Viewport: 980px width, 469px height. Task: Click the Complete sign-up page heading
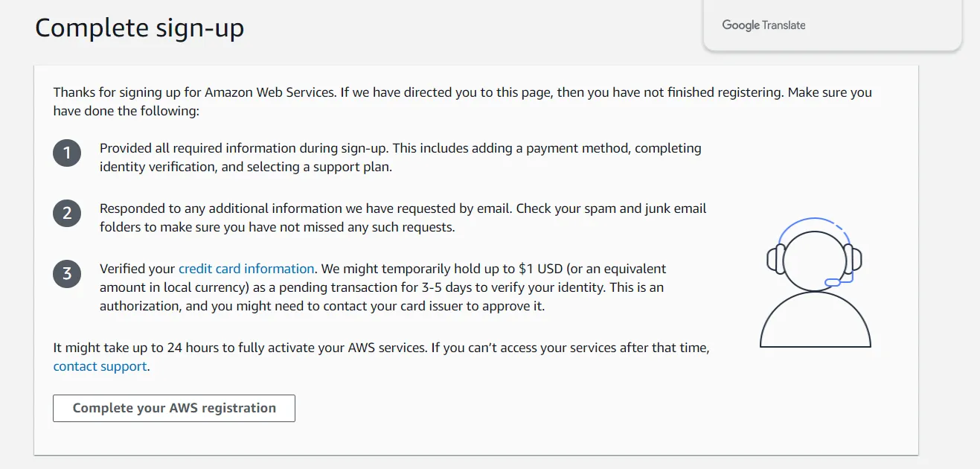tap(140, 28)
